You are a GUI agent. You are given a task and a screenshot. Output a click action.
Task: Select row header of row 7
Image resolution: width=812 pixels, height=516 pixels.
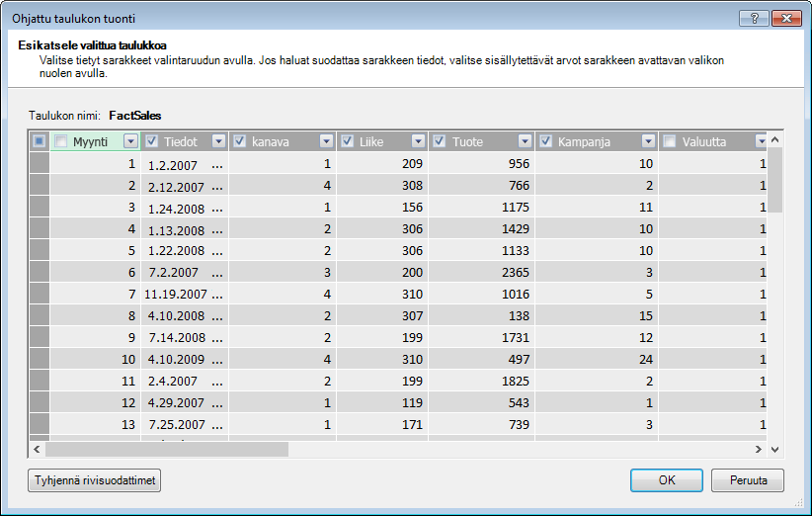click(40, 295)
